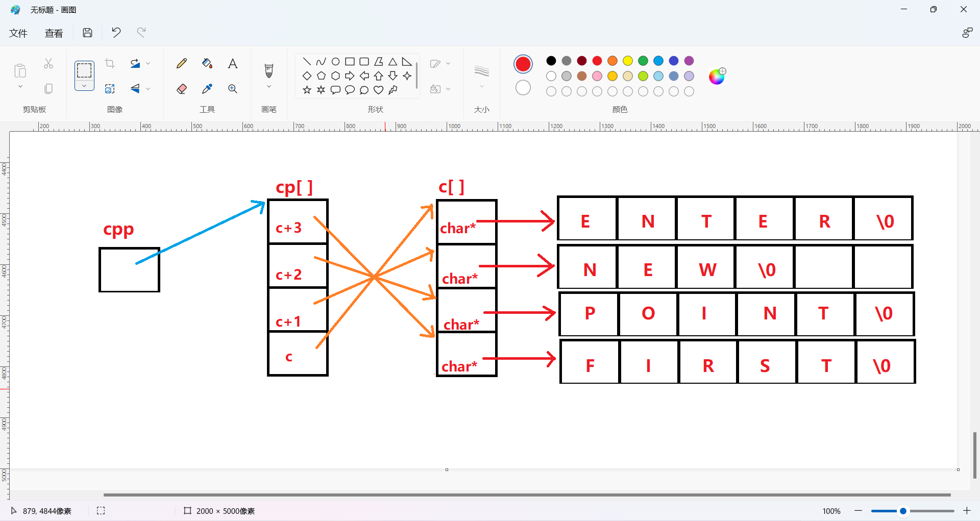
Task: Zoom in with the plus button
Action: point(967,511)
